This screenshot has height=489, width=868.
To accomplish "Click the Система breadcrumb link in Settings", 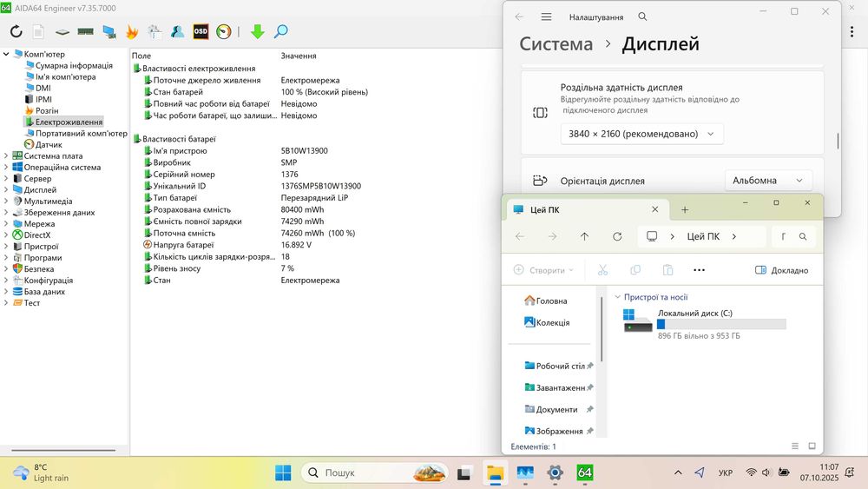I will pyautogui.click(x=556, y=43).
